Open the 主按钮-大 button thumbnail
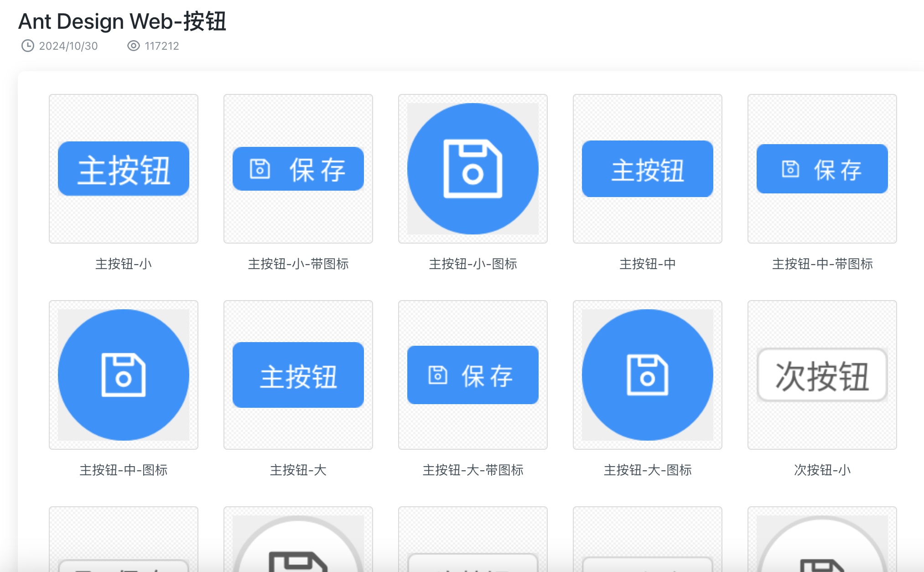This screenshot has height=572, width=924. pos(298,375)
